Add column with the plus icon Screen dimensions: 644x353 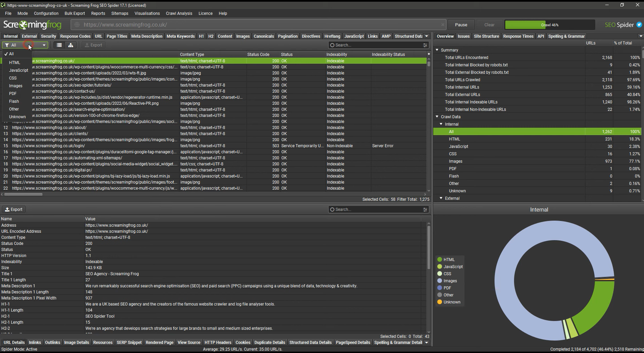click(429, 54)
